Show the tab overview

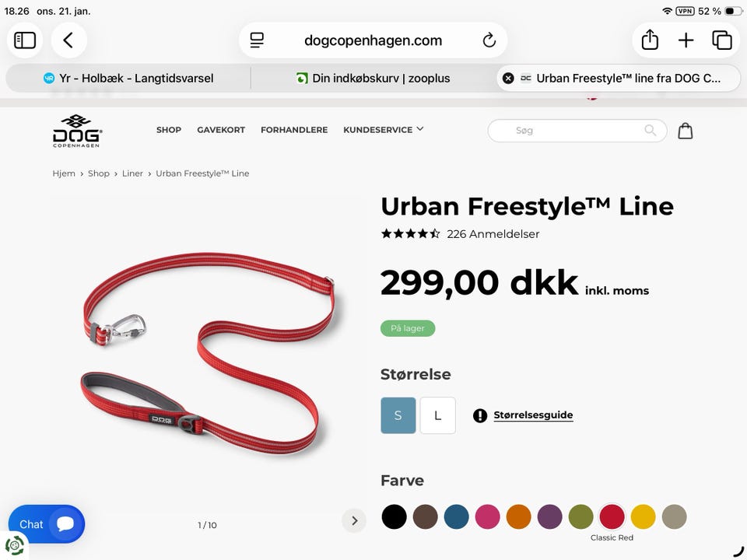click(722, 40)
